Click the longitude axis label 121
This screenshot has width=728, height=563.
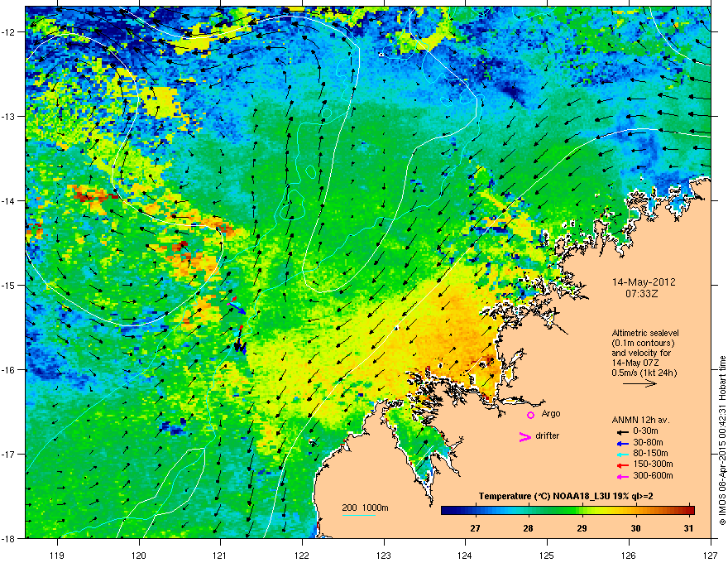221,555
